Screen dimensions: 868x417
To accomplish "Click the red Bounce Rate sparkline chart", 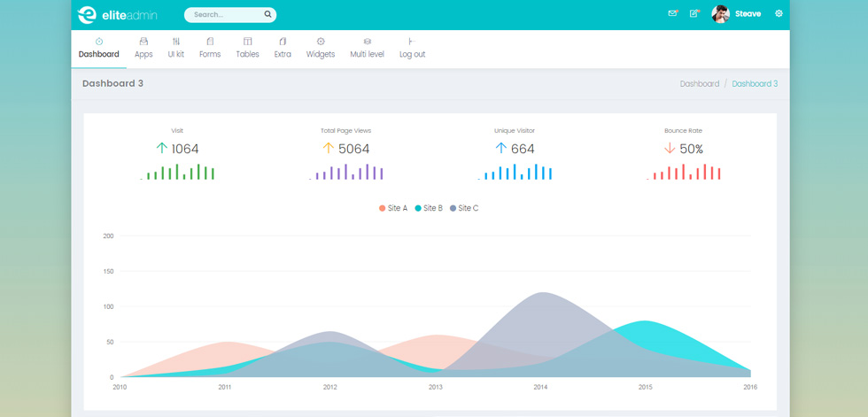I will pos(684,172).
